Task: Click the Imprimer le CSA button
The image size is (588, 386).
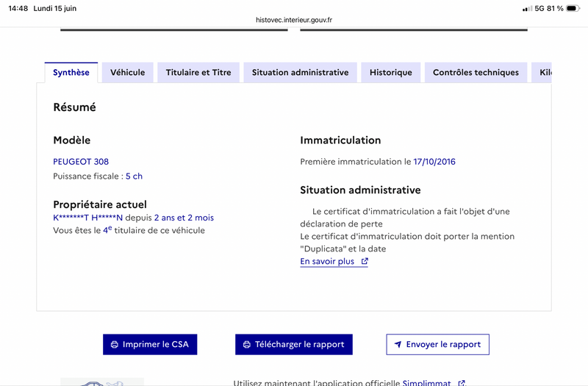Action: pyautogui.click(x=150, y=344)
